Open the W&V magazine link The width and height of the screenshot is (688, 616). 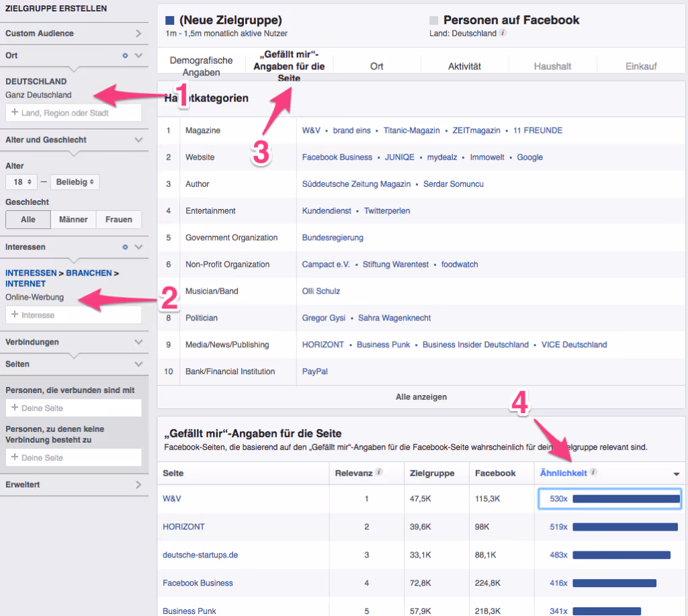[x=311, y=130]
